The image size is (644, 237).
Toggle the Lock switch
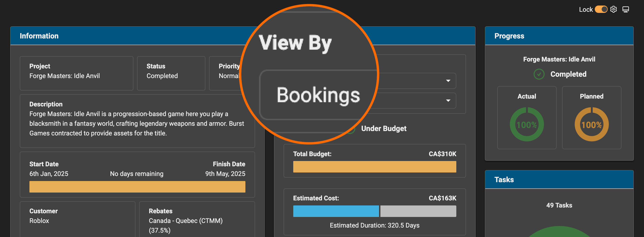point(601,9)
